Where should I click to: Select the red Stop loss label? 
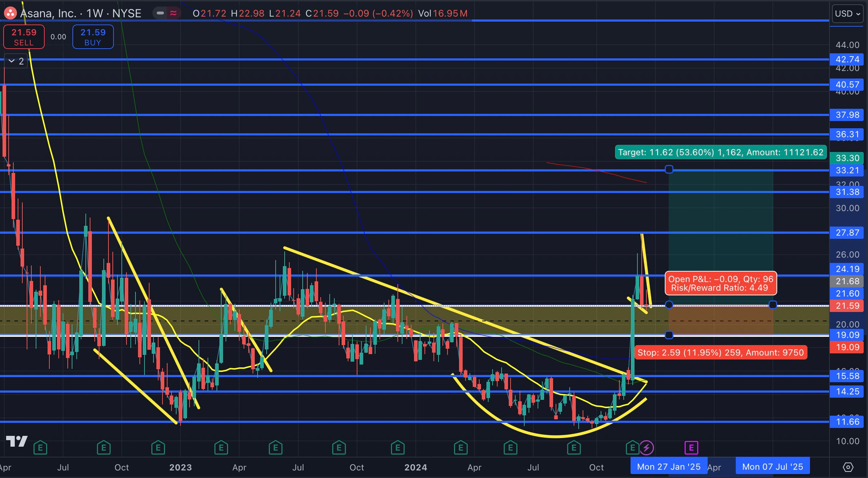click(720, 353)
